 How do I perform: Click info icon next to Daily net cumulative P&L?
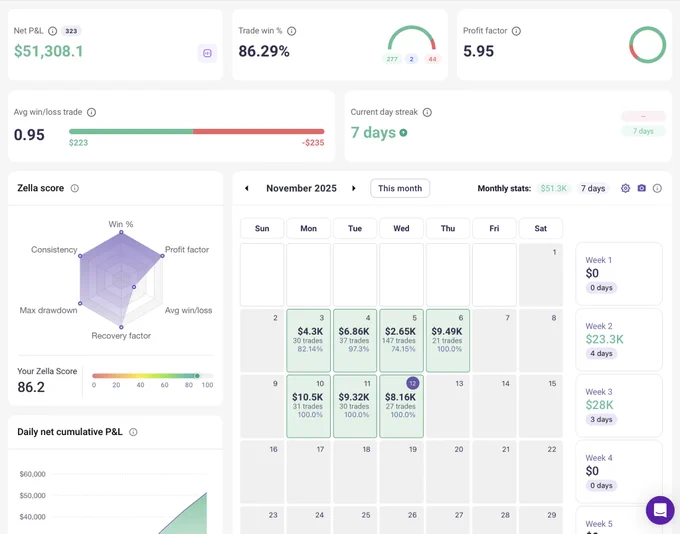click(133, 432)
